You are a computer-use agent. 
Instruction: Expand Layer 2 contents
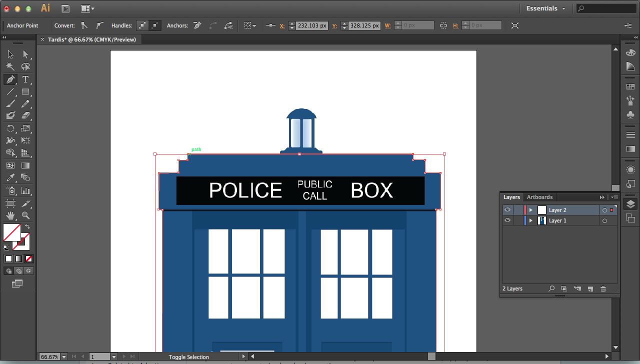[531, 210]
